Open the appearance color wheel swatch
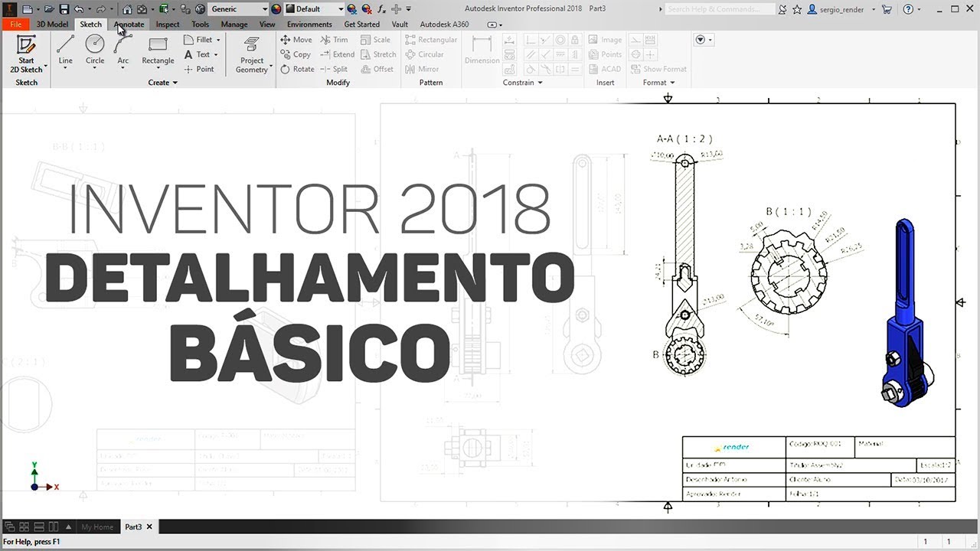This screenshot has width=980, height=551. (x=276, y=9)
